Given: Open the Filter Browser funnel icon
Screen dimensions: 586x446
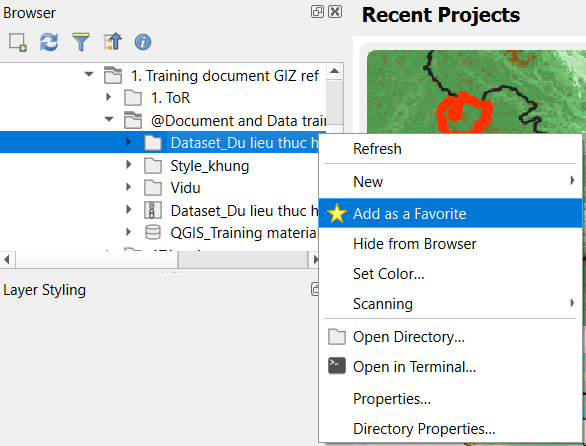Looking at the screenshot, I should pos(80,42).
